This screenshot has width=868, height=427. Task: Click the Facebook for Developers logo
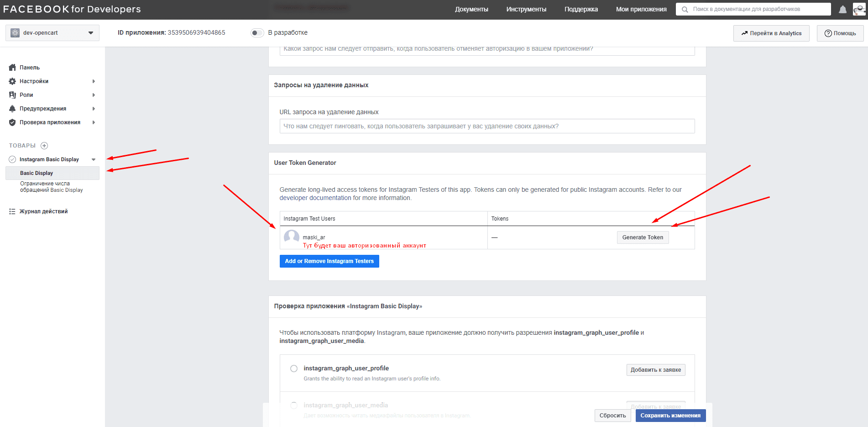72,9
